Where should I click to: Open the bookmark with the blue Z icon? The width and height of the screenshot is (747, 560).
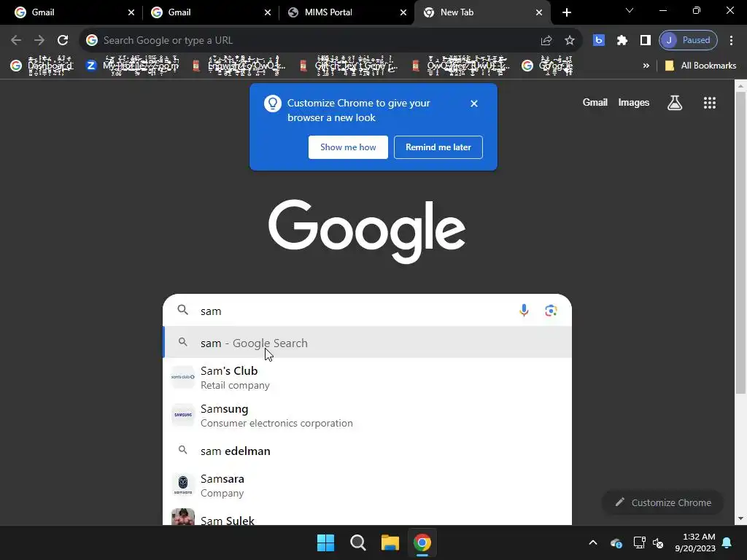click(x=132, y=66)
